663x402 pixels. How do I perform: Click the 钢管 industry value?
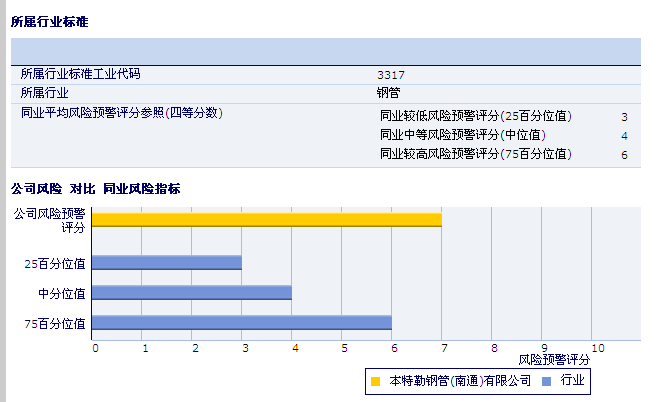pos(389,93)
